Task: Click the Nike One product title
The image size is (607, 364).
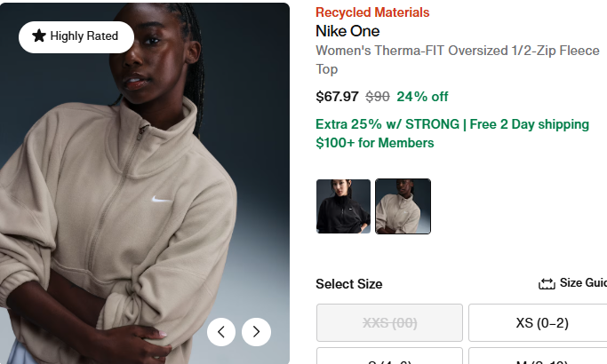Action: [x=347, y=31]
